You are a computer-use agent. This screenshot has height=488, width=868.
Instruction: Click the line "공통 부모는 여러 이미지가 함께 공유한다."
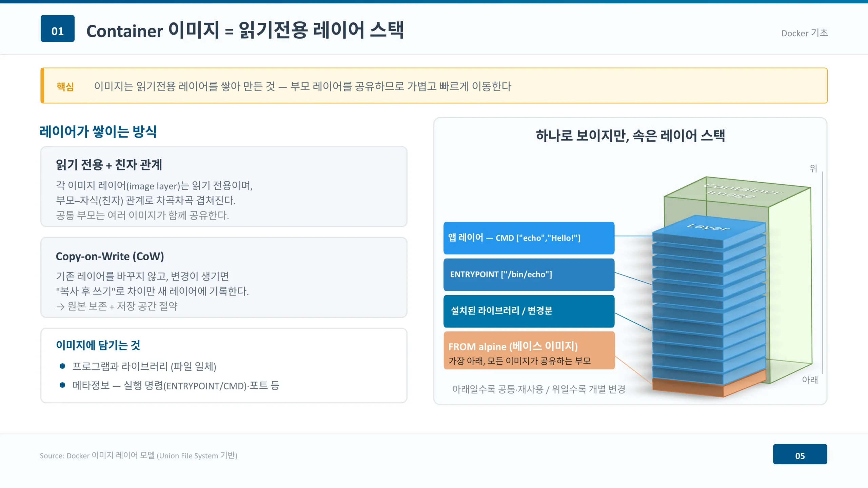(142, 215)
